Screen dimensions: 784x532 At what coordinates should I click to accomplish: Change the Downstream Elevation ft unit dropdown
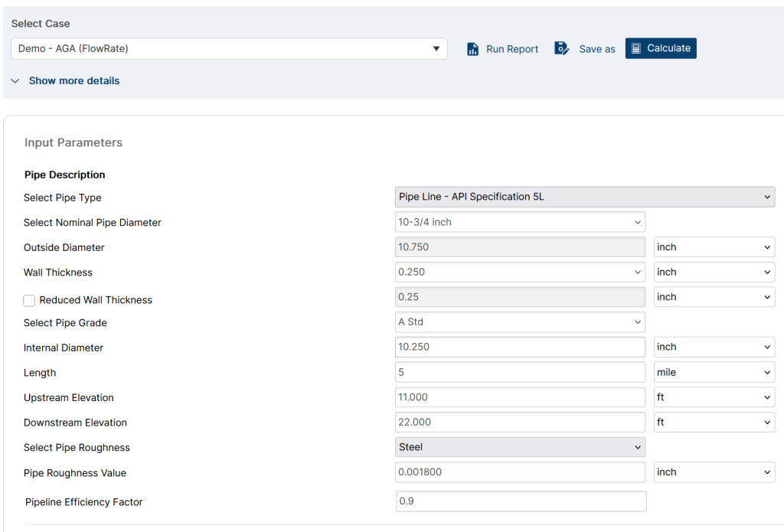point(714,422)
